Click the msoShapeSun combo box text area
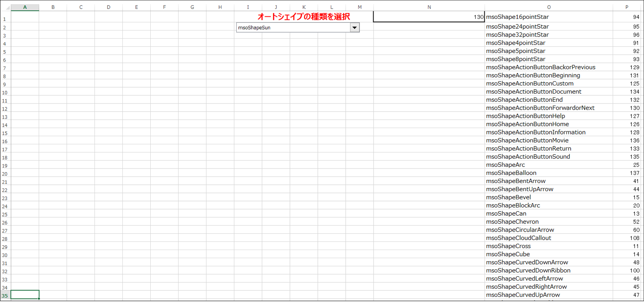Screen dimensions: 644x302 point(293,28)
